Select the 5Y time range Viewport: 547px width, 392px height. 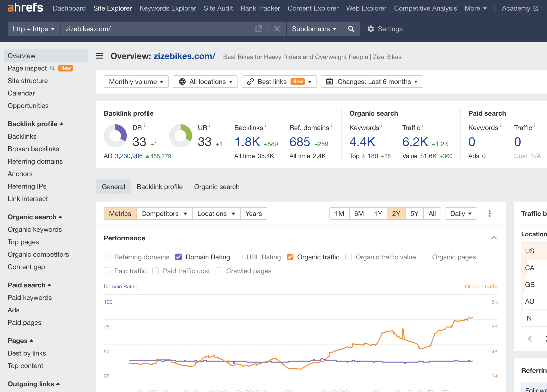click(x=414, y=214)
